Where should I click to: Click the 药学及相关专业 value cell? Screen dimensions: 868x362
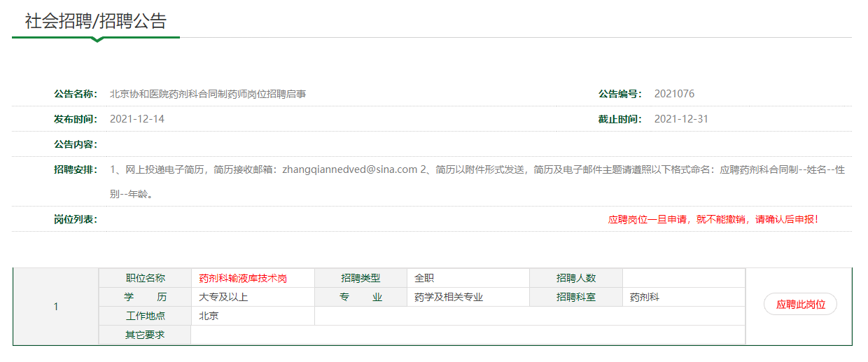(x=468, y=297)
